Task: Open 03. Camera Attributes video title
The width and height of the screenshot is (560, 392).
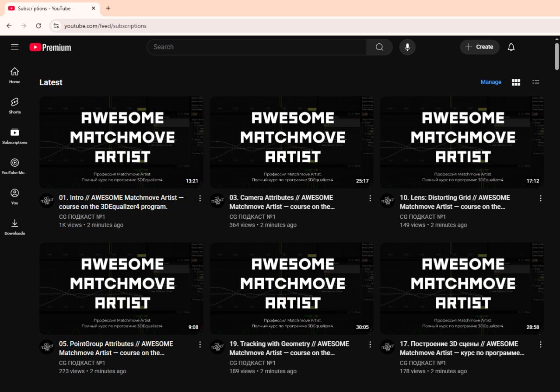Action: coord(282,202)
